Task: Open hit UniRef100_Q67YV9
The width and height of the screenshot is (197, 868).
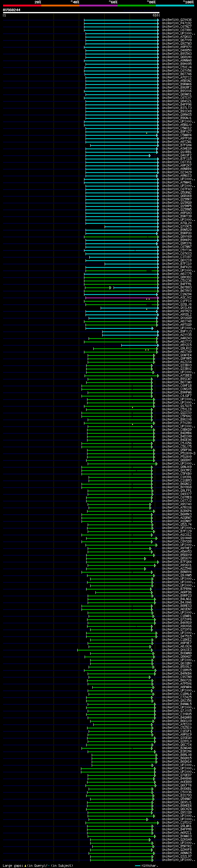Action: (x=177, y=40)
